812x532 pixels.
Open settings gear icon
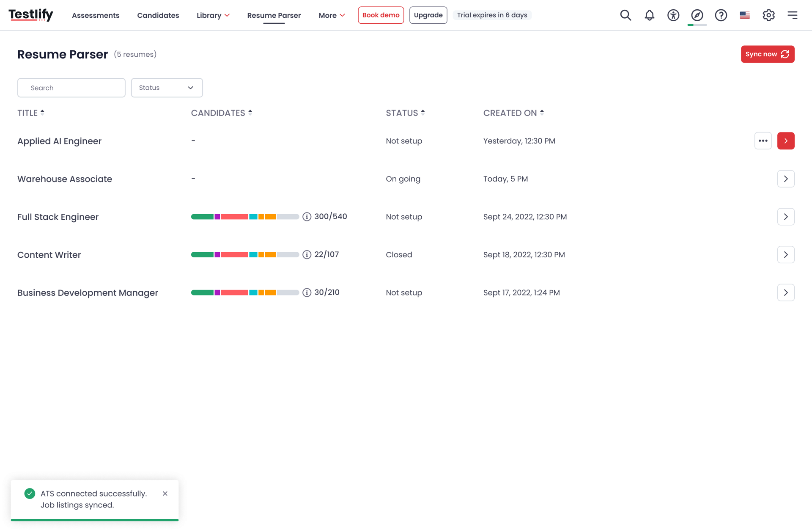pyautogui.click(x=768, y=15)
